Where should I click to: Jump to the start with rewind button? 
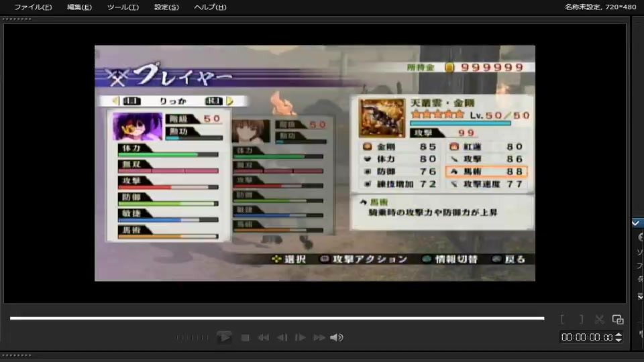[263, 337]
